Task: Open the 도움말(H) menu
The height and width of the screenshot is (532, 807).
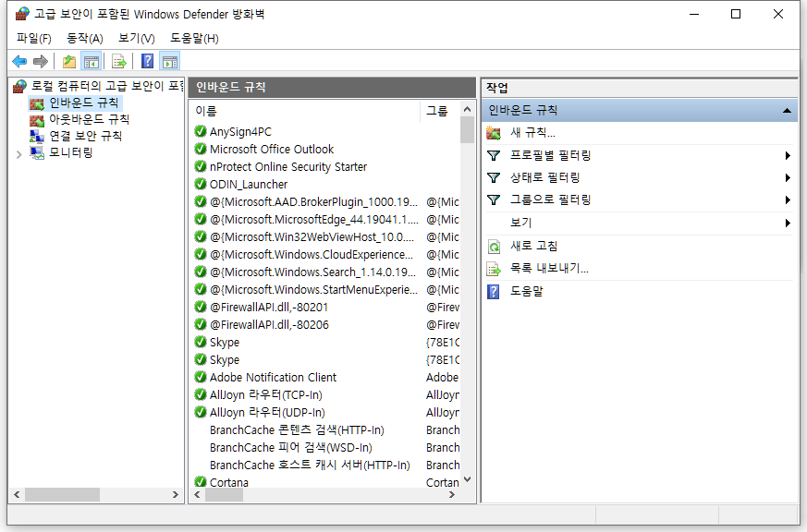Action: [x=194, y=38]
